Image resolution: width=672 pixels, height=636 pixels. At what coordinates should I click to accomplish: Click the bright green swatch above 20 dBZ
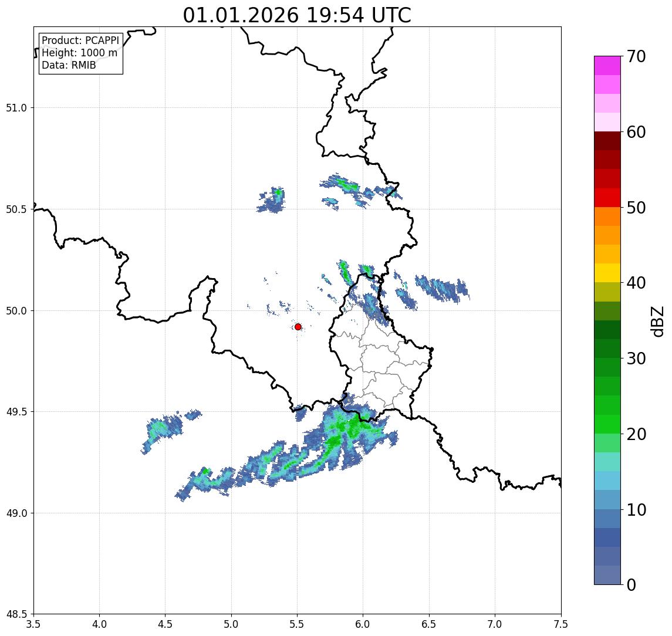point(607,424)
